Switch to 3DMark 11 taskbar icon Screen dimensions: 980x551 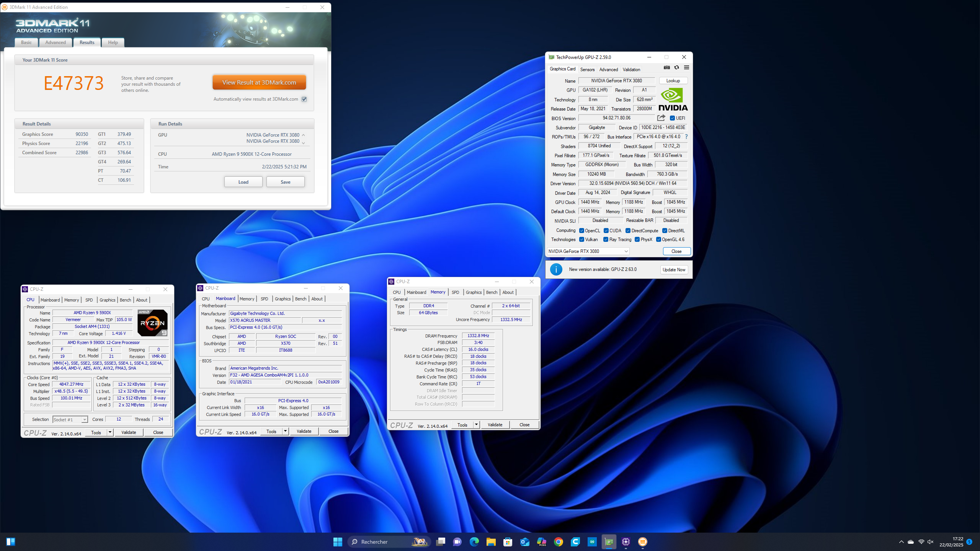(x=643, y=542)
